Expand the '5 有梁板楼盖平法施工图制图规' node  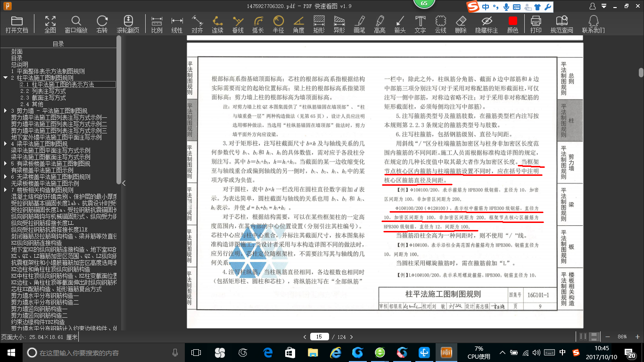click(5, 164)
